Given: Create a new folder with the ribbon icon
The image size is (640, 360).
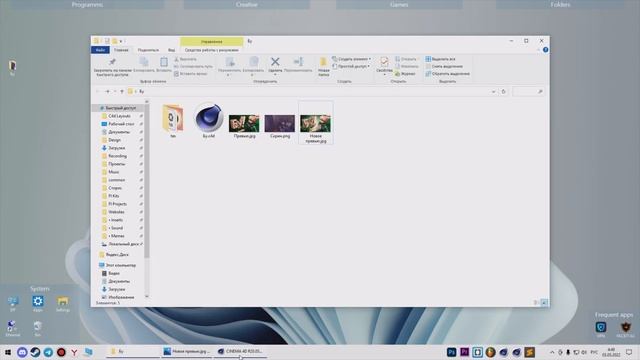Looking at the screenshot, I should coord(323,62).
